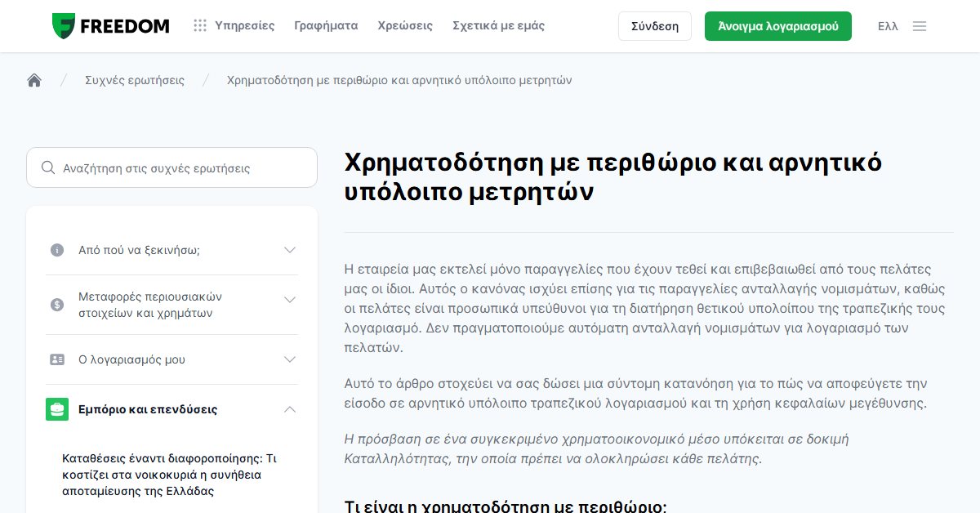
Task: Open the services grid icon
Action: click(200, 26)
